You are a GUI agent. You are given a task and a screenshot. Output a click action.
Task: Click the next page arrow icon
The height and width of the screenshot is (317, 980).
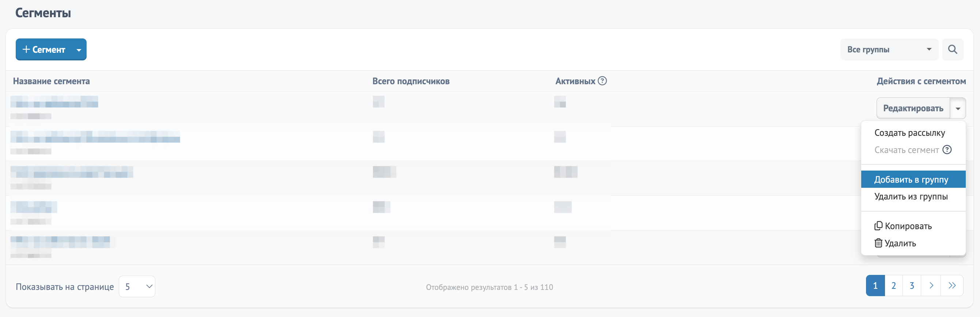click(931, 286)
